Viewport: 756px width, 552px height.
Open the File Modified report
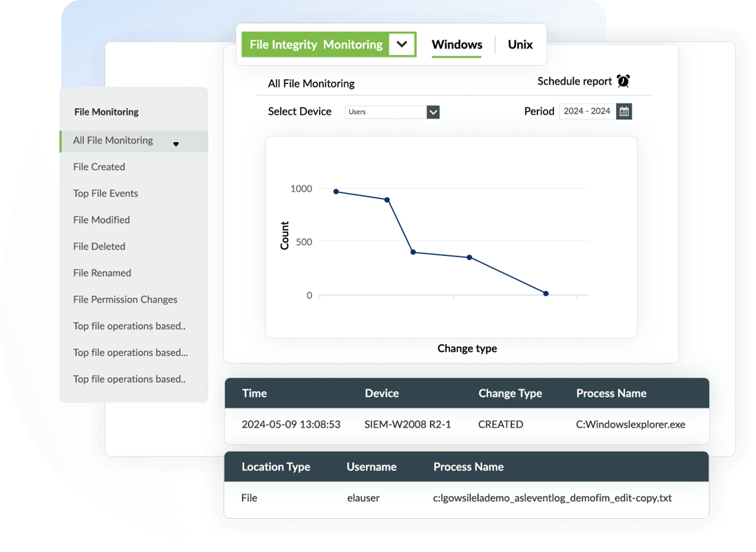(x=102, y=220)
